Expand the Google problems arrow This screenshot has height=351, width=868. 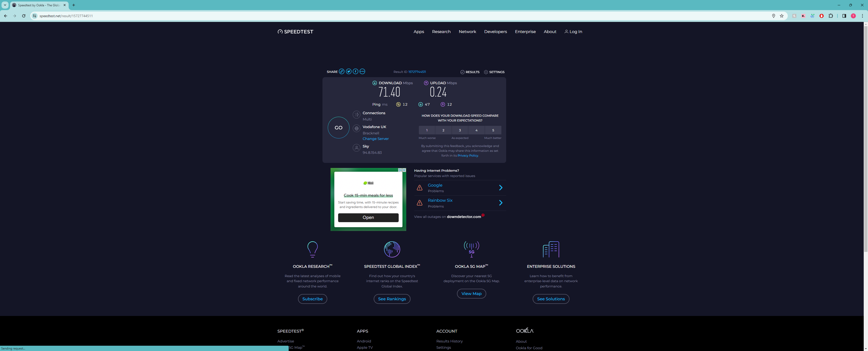[500, 188]
